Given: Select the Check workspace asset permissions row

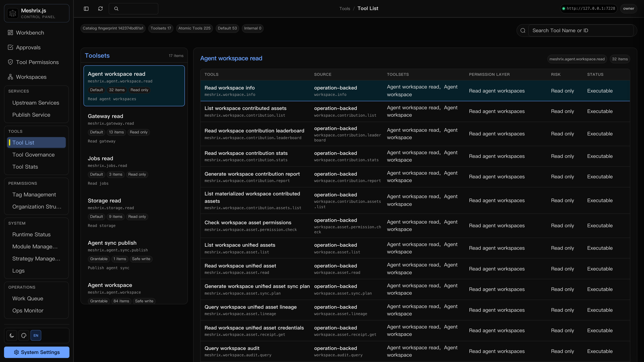Looking at the screenshot, I should (415, 226).
